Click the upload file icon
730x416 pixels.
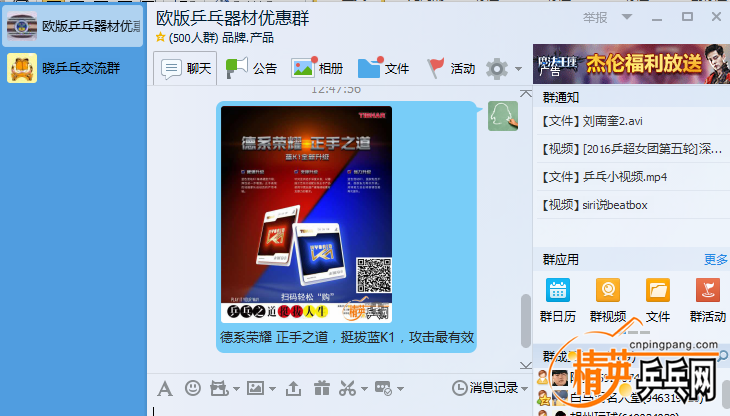point(293,388)
